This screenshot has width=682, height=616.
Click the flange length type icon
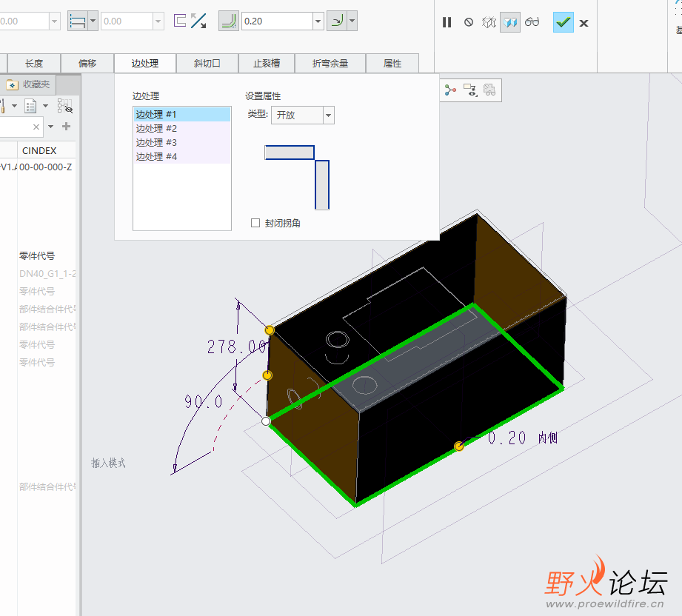point(78,21)
